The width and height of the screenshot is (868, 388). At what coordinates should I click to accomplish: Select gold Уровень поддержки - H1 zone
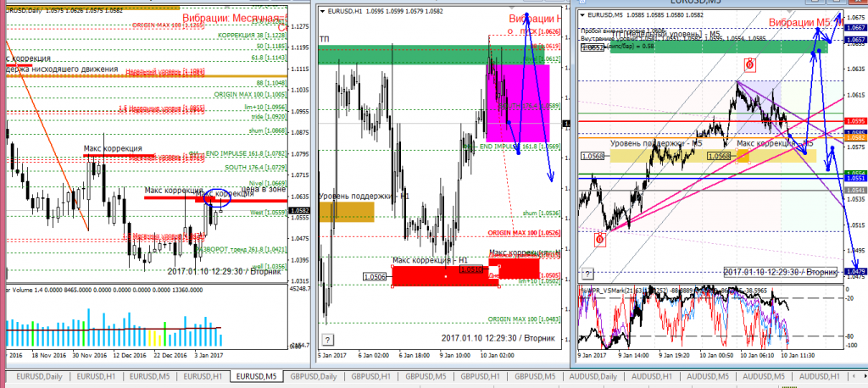pos(346,212)
